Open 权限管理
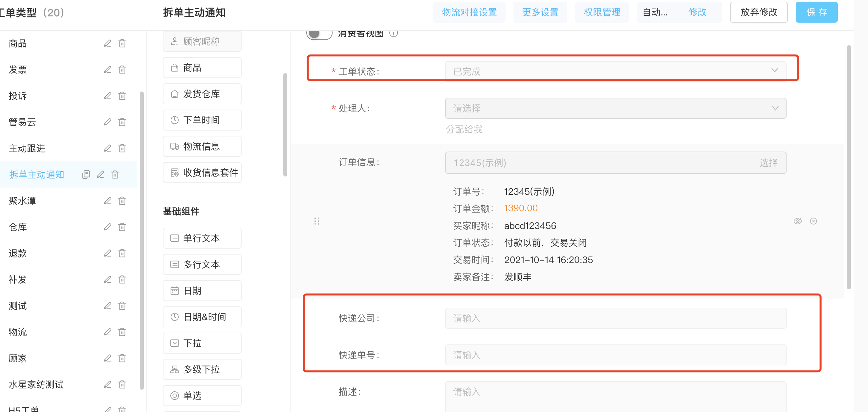 tap(602, 12)
